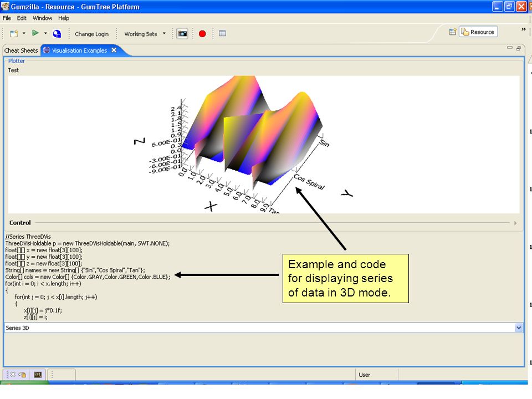
Task: Click the table layout toolbar icon
Action: point(222,33)
